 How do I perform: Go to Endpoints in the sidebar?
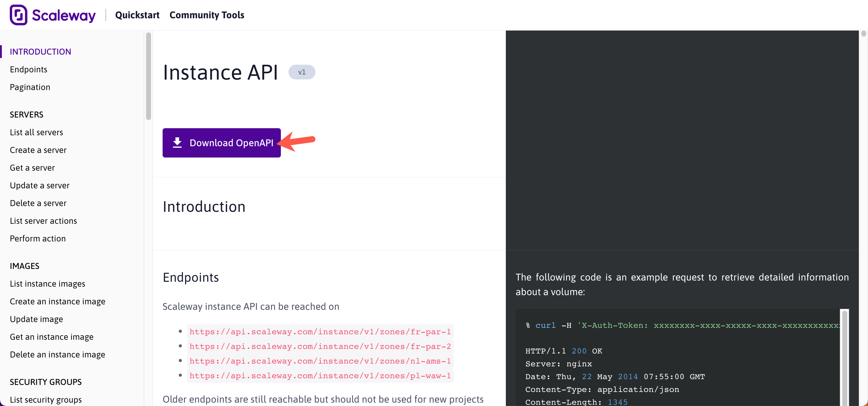[x=29, y=69]
